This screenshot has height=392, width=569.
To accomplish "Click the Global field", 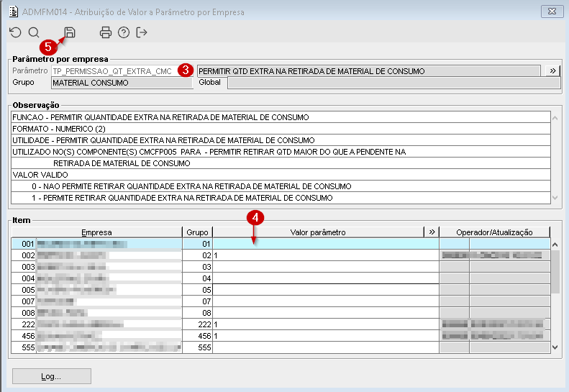I will point(394,83).
